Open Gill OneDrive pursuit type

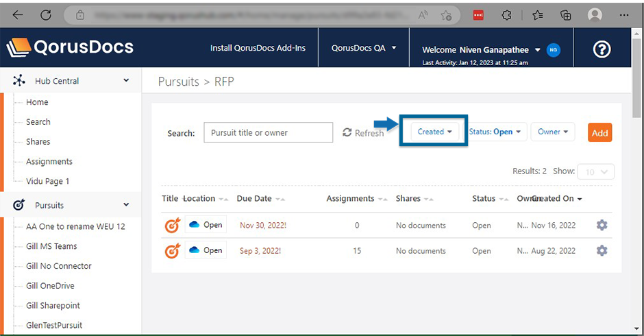(50, 285)
